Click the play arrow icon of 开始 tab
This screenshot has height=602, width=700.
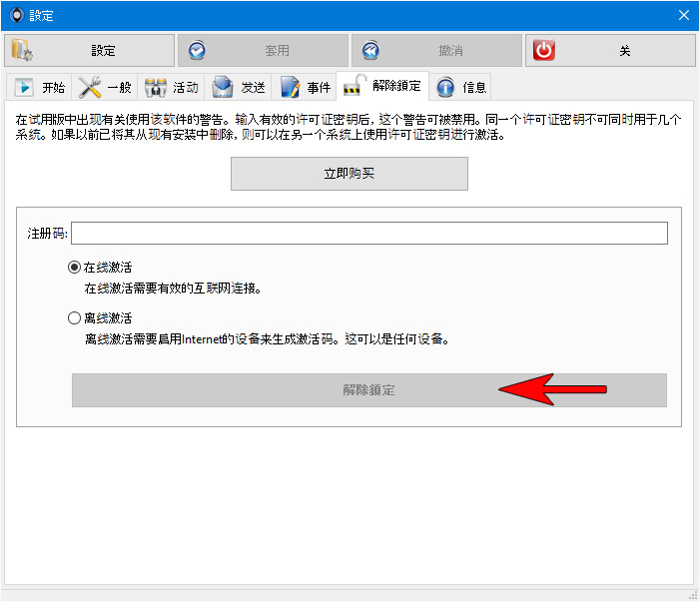24,87
